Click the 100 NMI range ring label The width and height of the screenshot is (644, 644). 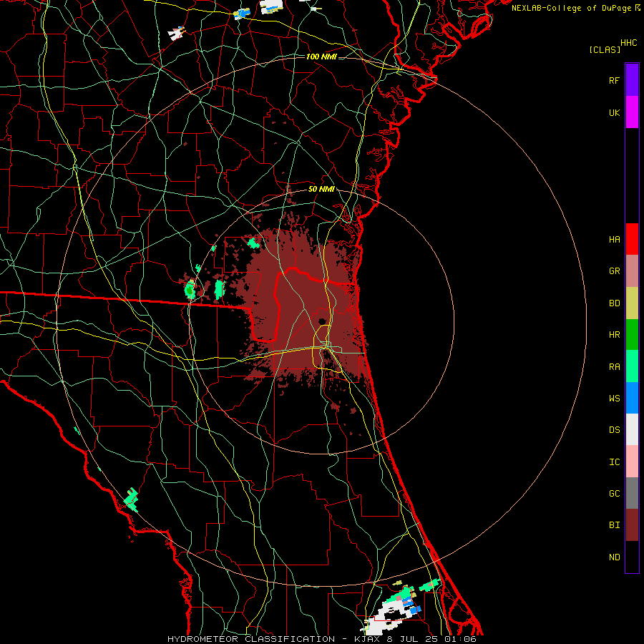321,57
